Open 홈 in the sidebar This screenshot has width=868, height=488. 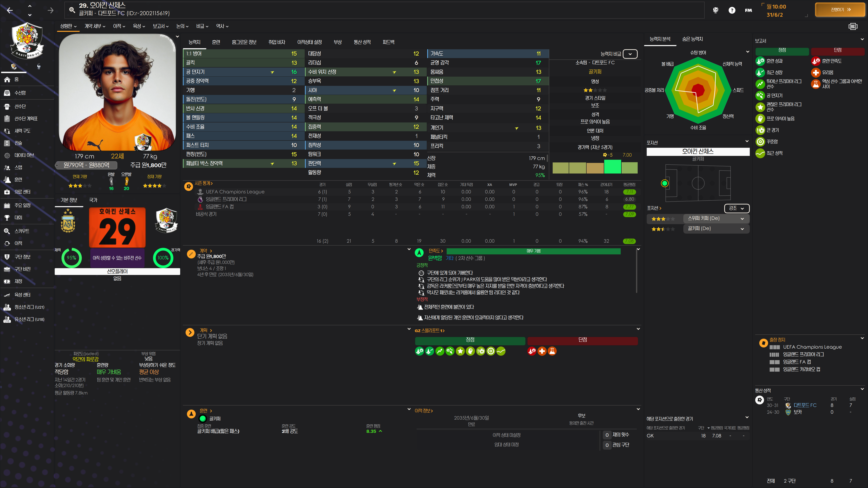click(x=27, y=80)
